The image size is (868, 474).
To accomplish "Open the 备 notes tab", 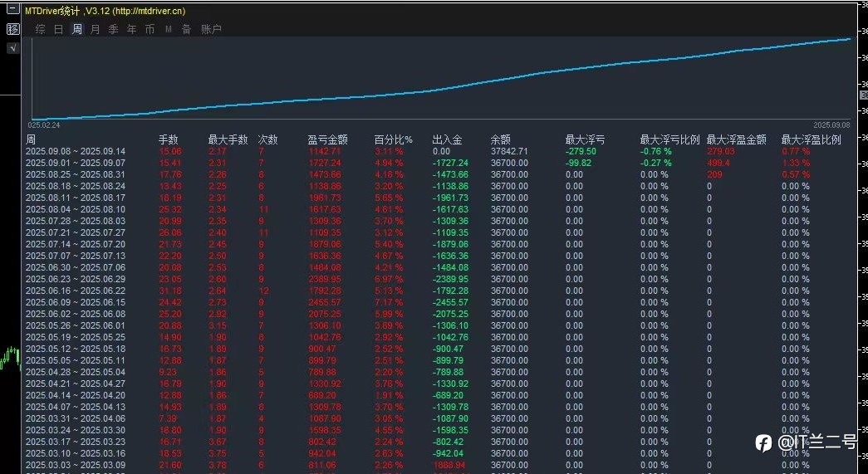I will click(x=187, y=29).
